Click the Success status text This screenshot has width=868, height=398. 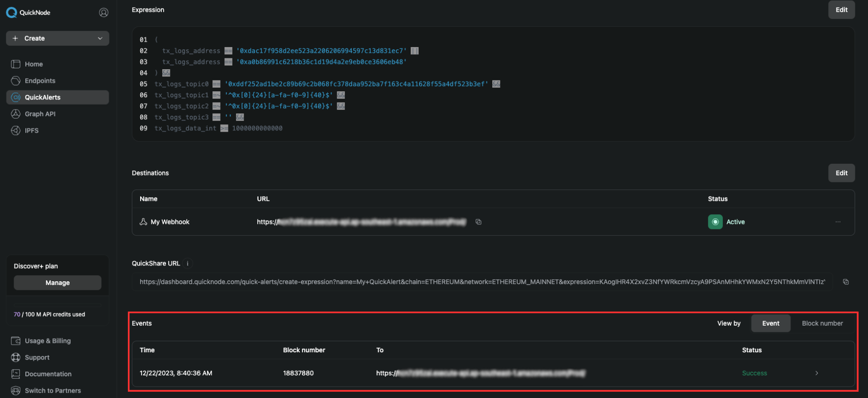(755, 373)
